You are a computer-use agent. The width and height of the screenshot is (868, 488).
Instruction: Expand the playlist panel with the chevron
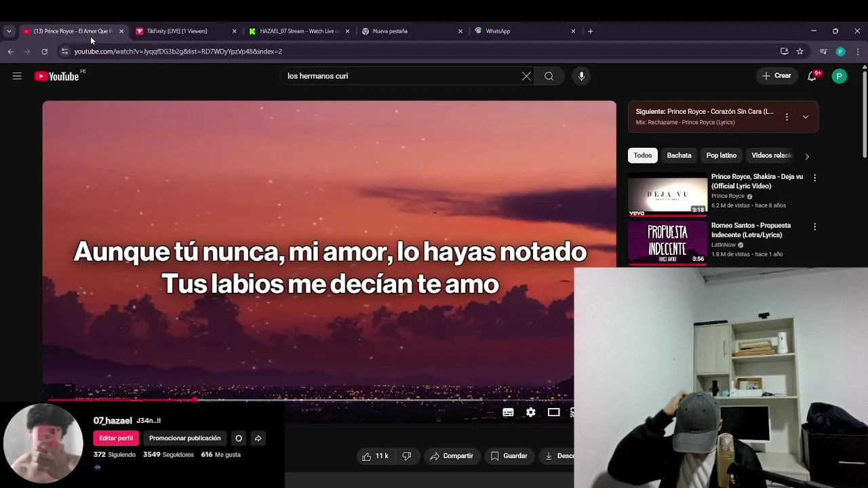pyautogui.click(x=806, y=117)
